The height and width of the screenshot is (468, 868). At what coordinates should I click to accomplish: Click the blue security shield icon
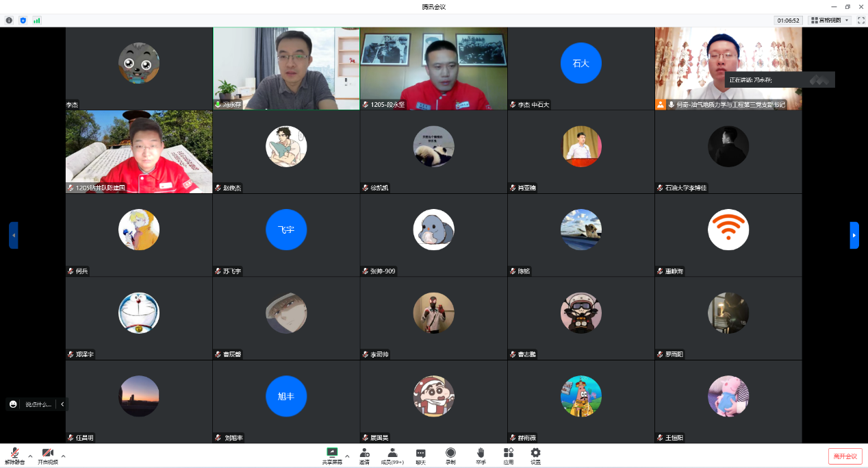(x=23, y=21)
